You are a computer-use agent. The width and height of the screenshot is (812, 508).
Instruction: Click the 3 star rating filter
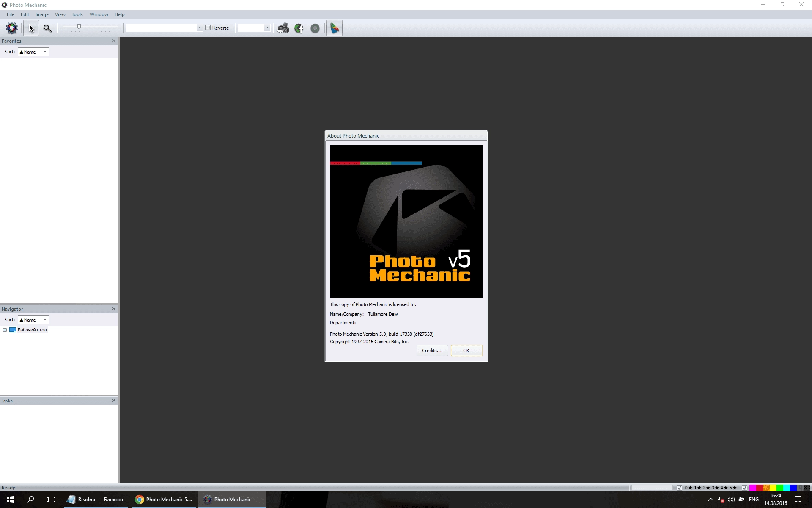[x=715, y=488]
